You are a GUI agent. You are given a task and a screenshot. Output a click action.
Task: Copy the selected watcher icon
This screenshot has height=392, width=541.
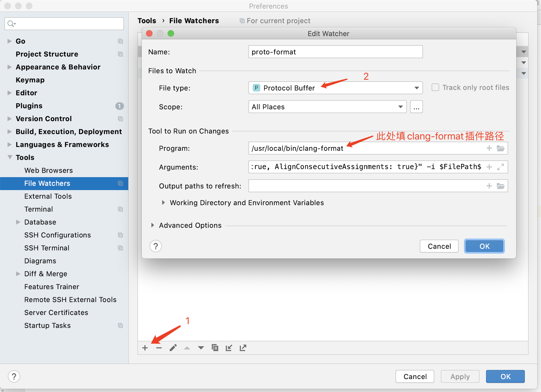215,348
